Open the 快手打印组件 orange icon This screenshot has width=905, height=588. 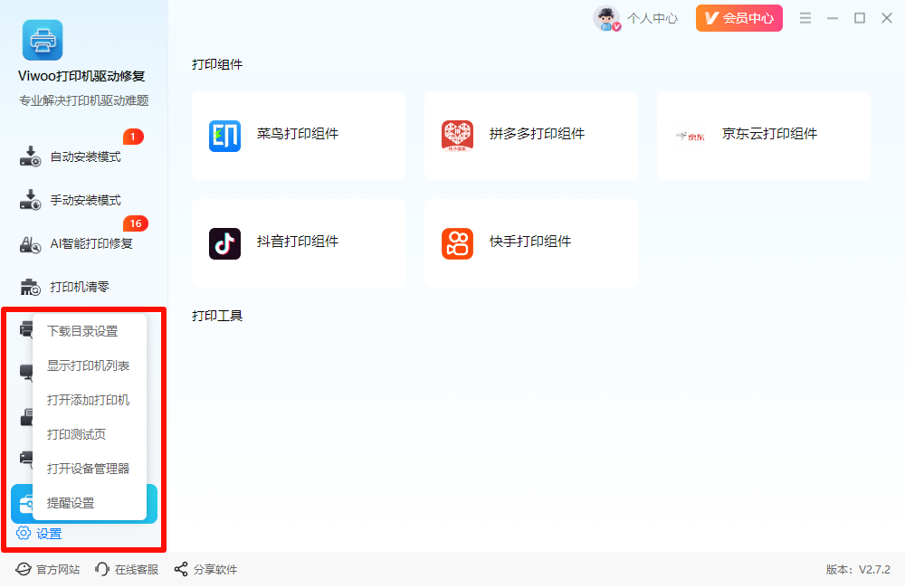pos(457,243)
